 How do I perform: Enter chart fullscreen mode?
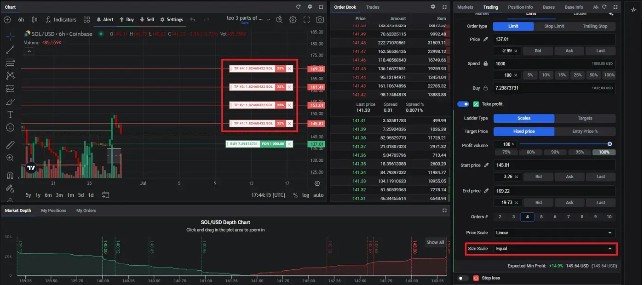click(x=306, y=20)
